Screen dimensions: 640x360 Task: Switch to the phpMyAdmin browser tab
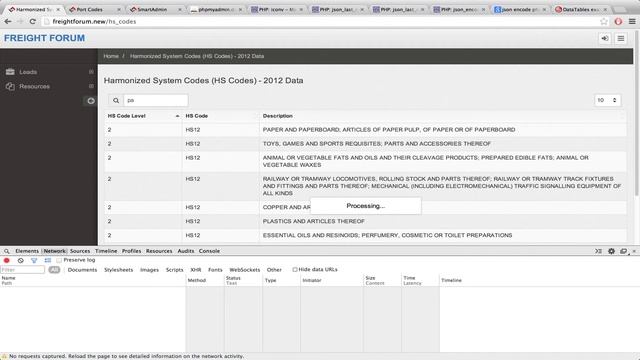(216, 9)
